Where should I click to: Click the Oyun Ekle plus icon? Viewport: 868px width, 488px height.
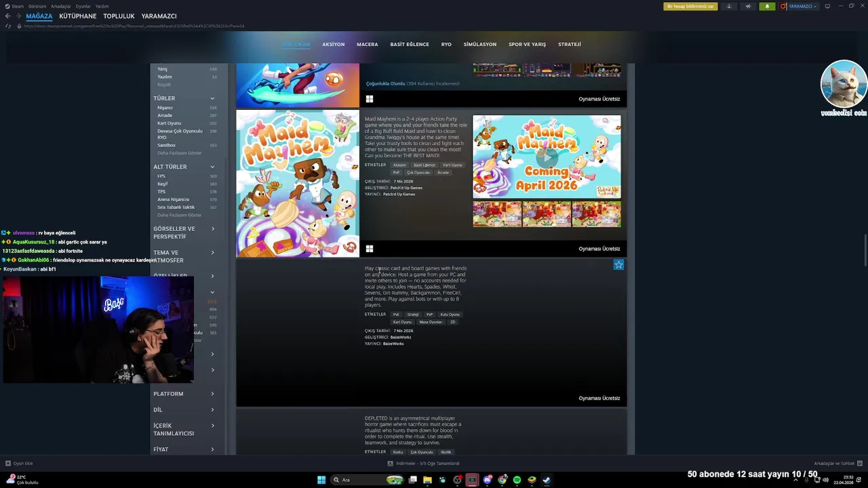8,464
